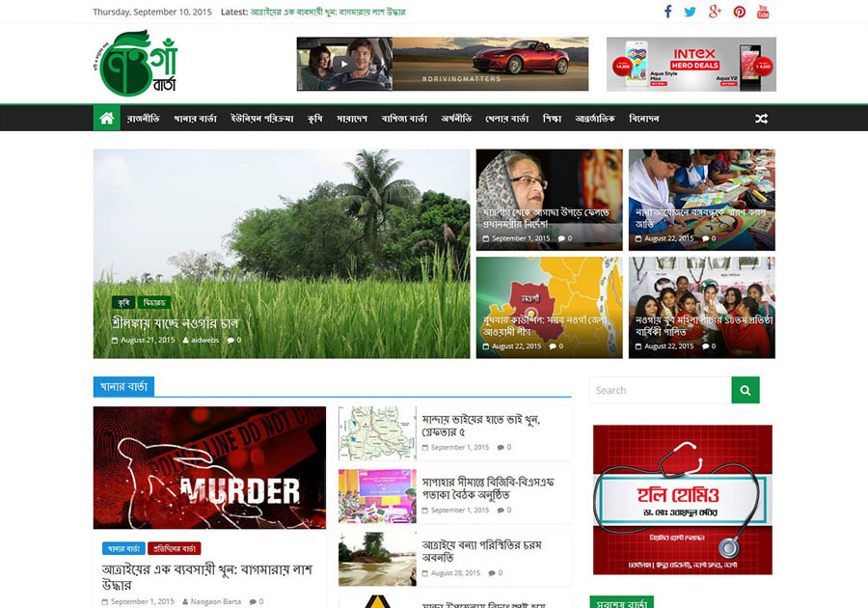Open আত্রাইয়ে বন্যা পরিস্থিতির headline
The width and height of the screenshot is (868, 608).
coord(481,551)
